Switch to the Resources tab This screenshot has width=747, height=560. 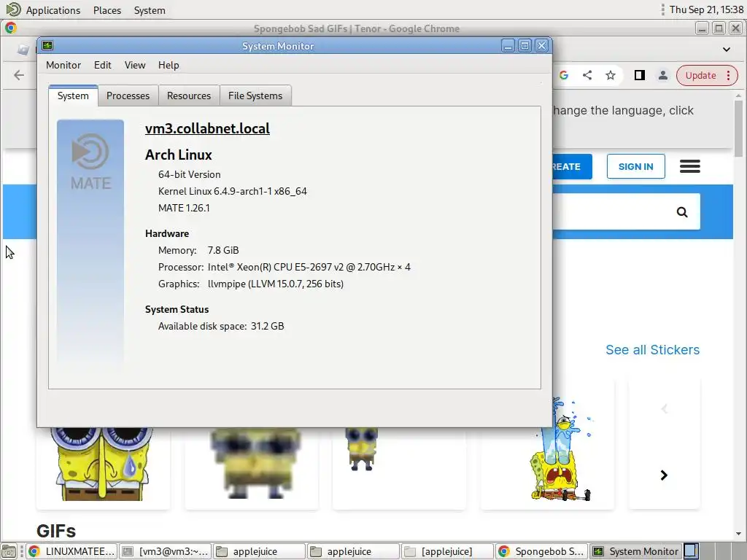tap(189, 96)
